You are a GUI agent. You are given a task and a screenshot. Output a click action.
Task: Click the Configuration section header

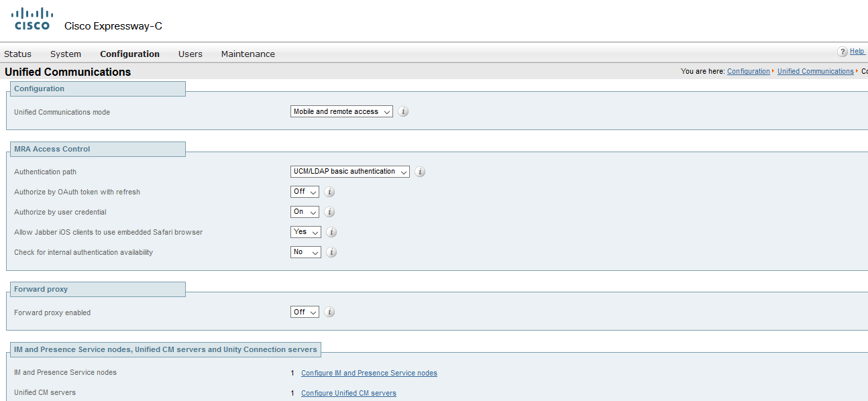97,89
